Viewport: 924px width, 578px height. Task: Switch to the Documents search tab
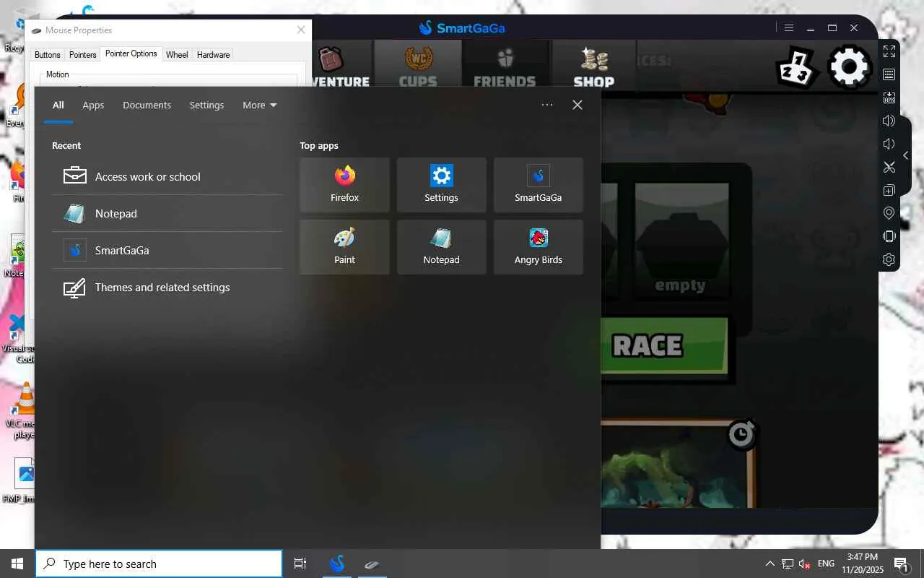click(147, 105)
